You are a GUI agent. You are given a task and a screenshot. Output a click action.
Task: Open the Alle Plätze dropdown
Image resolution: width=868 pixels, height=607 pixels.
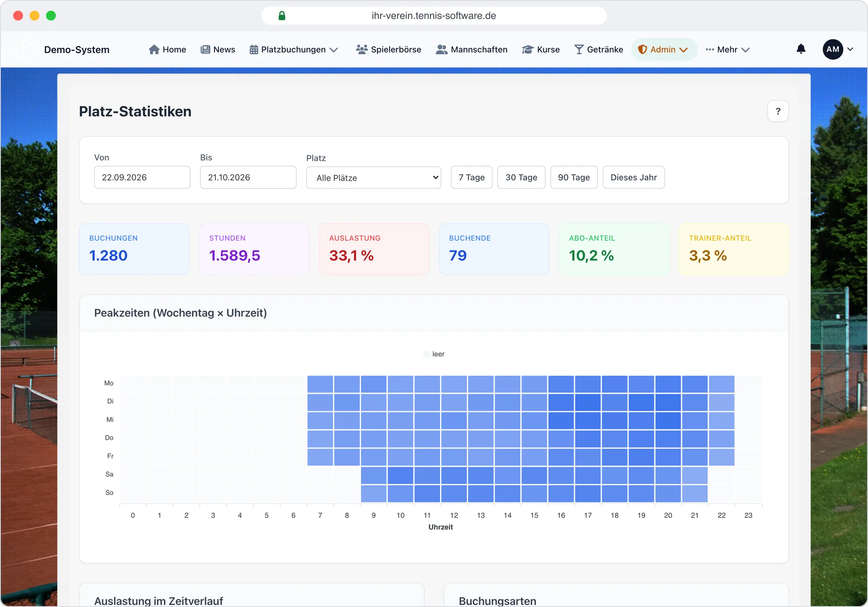click(x=374, y=178)
